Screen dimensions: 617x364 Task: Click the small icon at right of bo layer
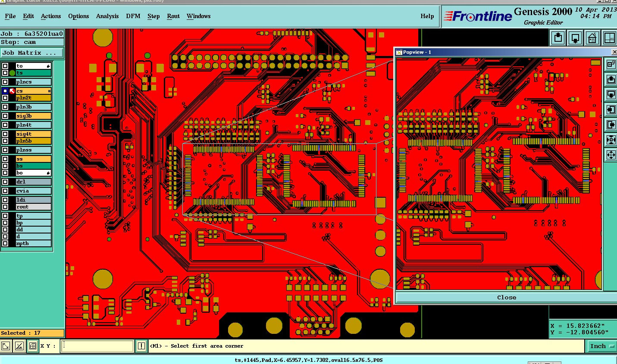pyautogui.click(x=48, y=173)
